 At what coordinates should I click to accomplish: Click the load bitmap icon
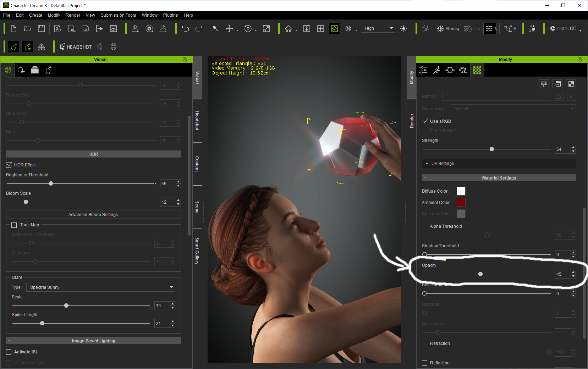(559, 96)
